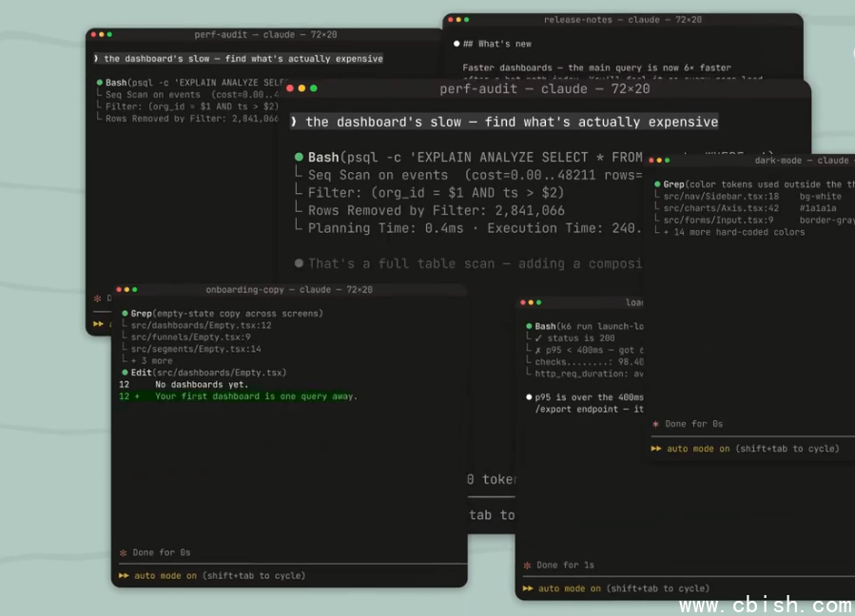The image size is (855, 616).
Task: Click the 'http_req_duration' line
Action: click(589, 374)
